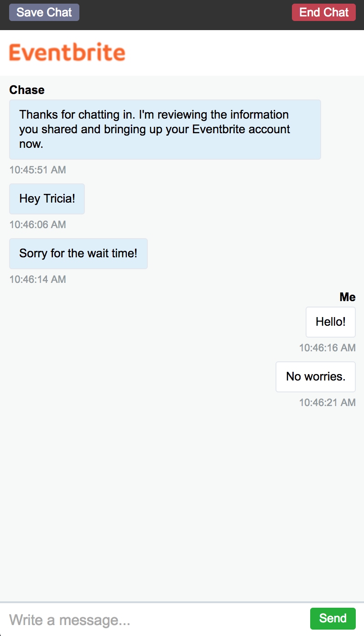Click the 'Hey Tricia!' message bubble

point(47,199)
